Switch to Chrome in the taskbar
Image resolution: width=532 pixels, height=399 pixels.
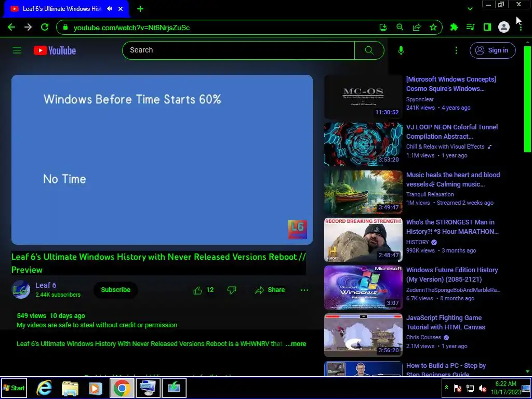point(122,388)
